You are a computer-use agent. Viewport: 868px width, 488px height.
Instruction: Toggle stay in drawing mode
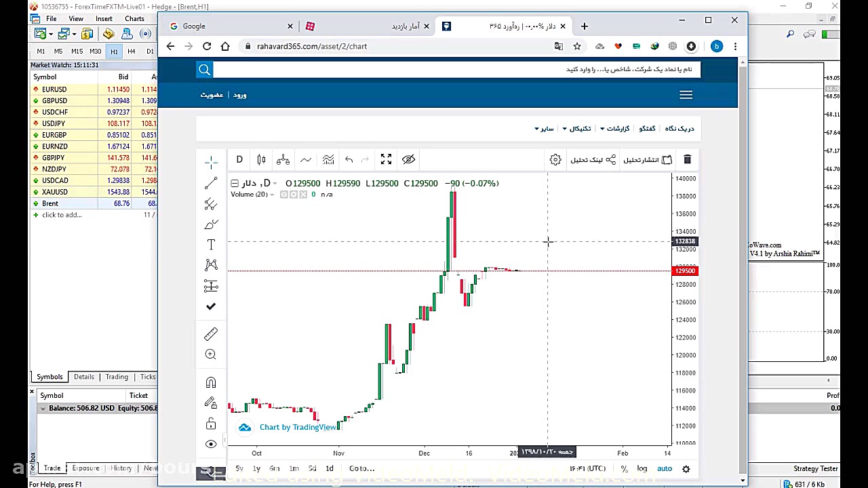[x=211, y=403]
